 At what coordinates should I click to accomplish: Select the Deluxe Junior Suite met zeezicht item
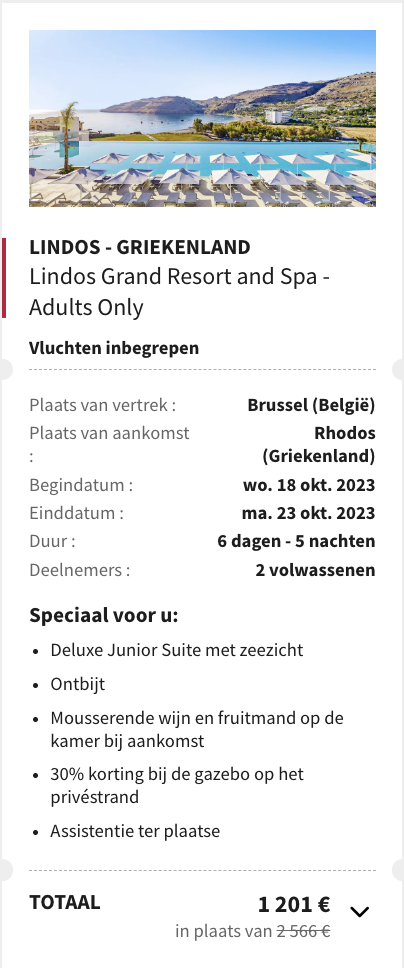click(x=177, y=650)
